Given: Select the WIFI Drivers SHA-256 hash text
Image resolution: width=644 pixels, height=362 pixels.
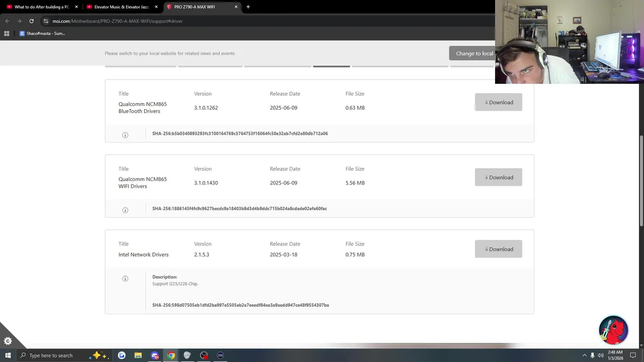Looking at the screenshot, I should tap(239, 209).
